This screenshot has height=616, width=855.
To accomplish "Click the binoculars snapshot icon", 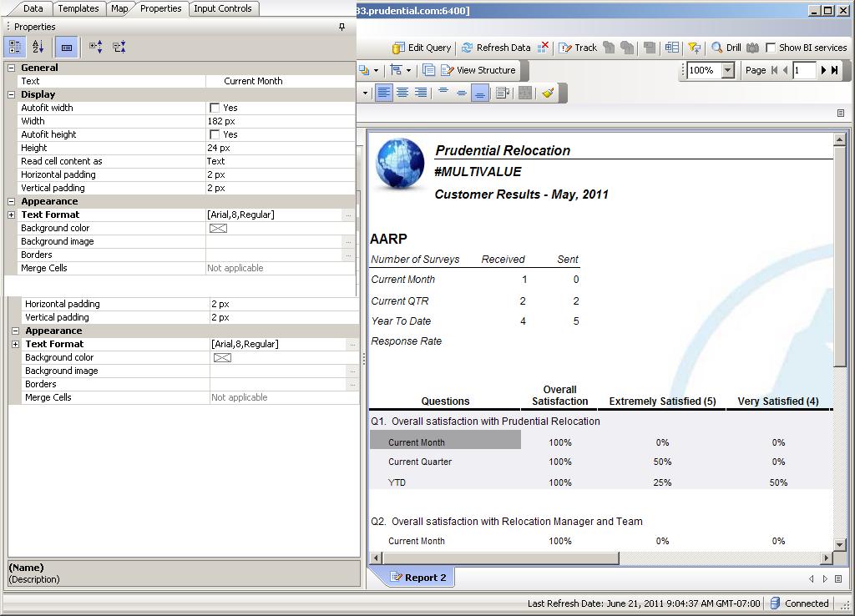I will click(752, 48).
